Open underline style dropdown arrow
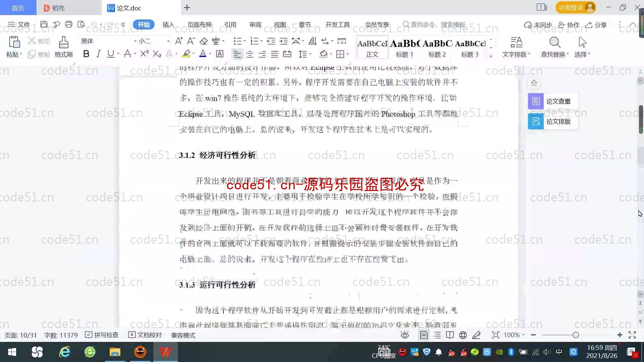Screen dimensions: 644x362 pyautogui.click(x=118, y=54)
